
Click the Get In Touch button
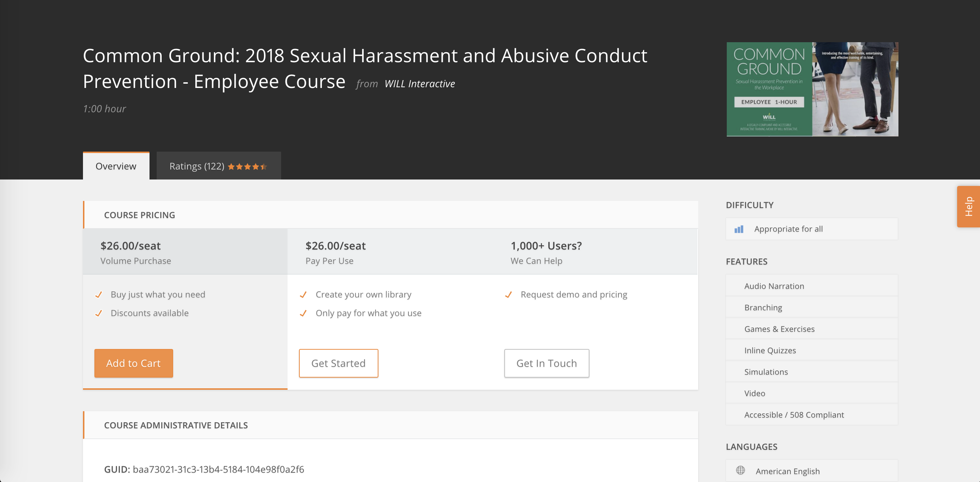coord(546,363)
